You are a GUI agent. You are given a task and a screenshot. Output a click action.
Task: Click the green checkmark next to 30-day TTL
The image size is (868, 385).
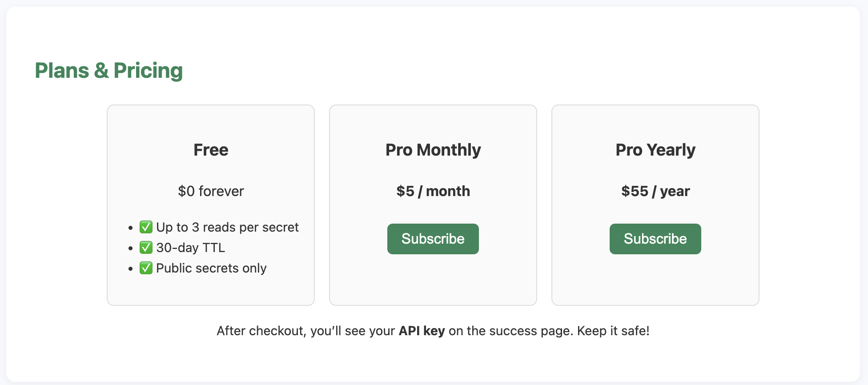pyautogui.click(x=146, y=248)
